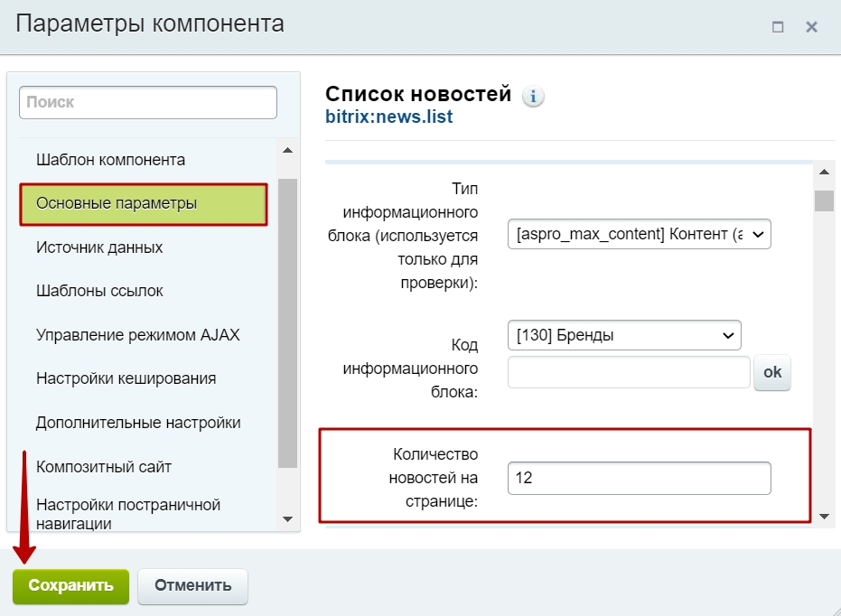Open Настройки кеширования section
This screenshot has width=841, height=616.
point(126,378)
